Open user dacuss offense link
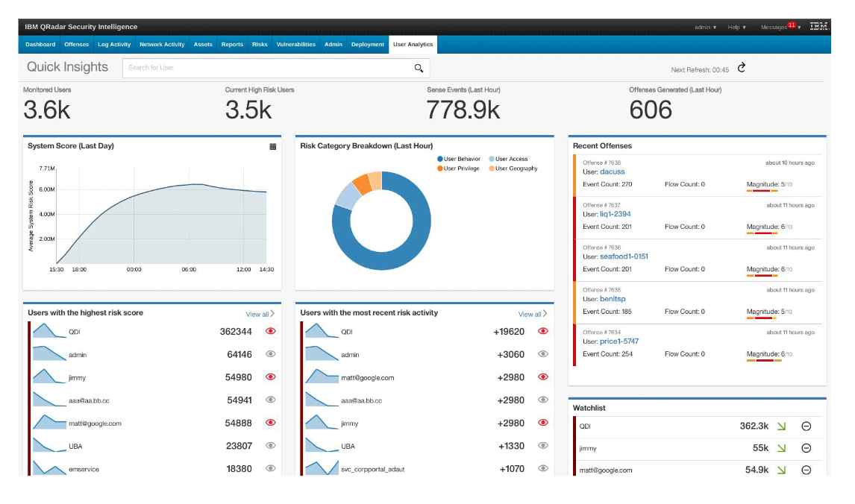Screen dimensions: 855x504 click(x=612, y=171)
